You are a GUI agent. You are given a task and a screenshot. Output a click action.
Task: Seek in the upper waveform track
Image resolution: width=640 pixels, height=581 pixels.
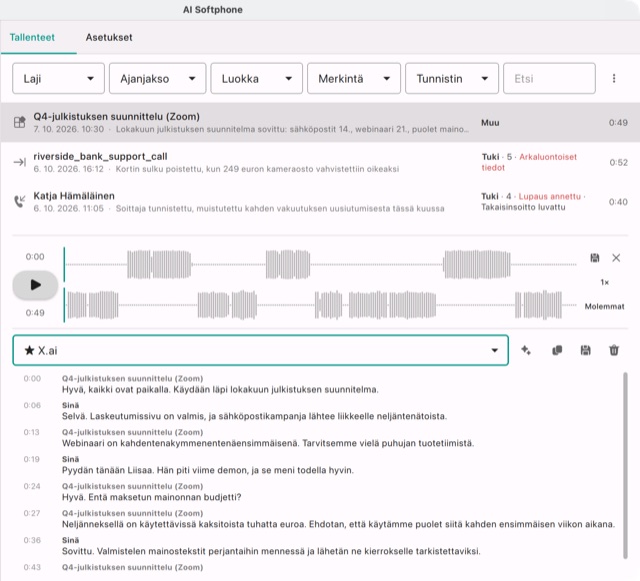320,265
